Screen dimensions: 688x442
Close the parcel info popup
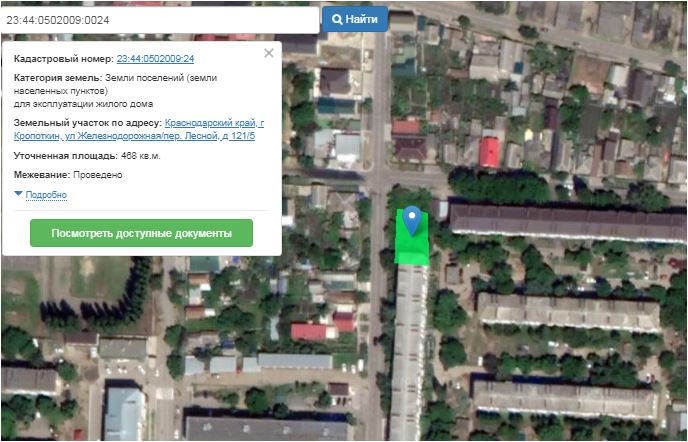tap(269, 54)
